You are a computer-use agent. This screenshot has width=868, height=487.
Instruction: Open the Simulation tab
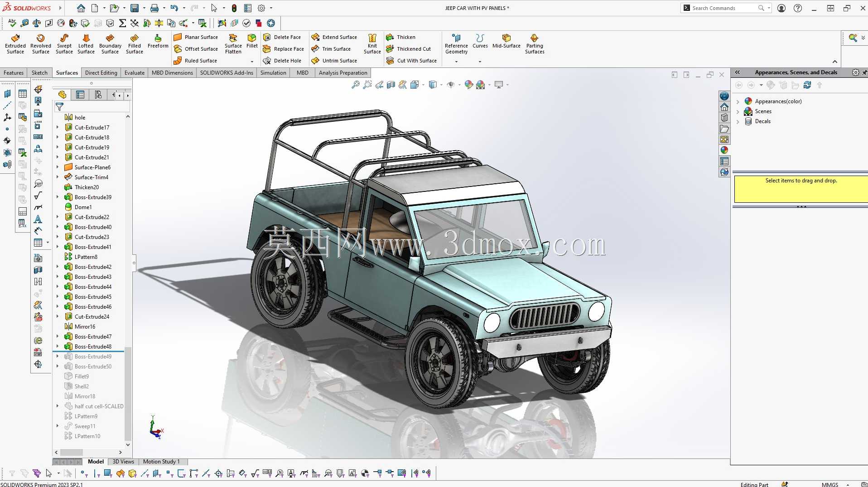[x=273, y=73]
